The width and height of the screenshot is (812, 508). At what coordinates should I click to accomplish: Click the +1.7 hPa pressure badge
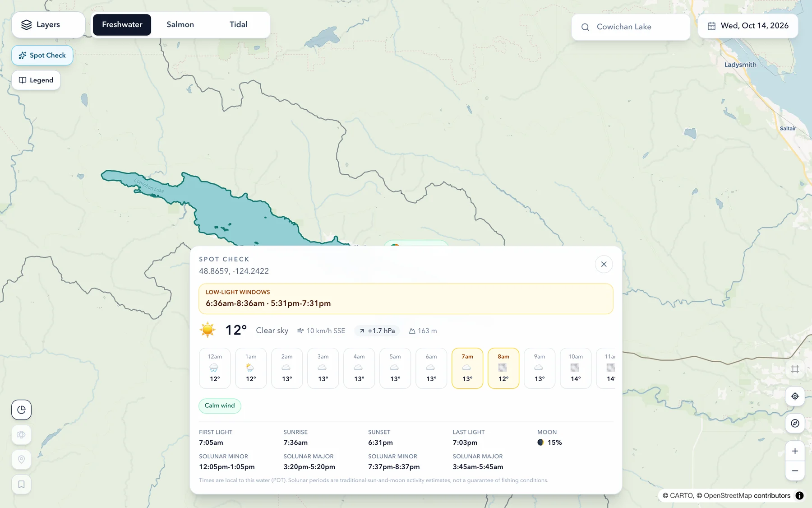pos(377,331)
